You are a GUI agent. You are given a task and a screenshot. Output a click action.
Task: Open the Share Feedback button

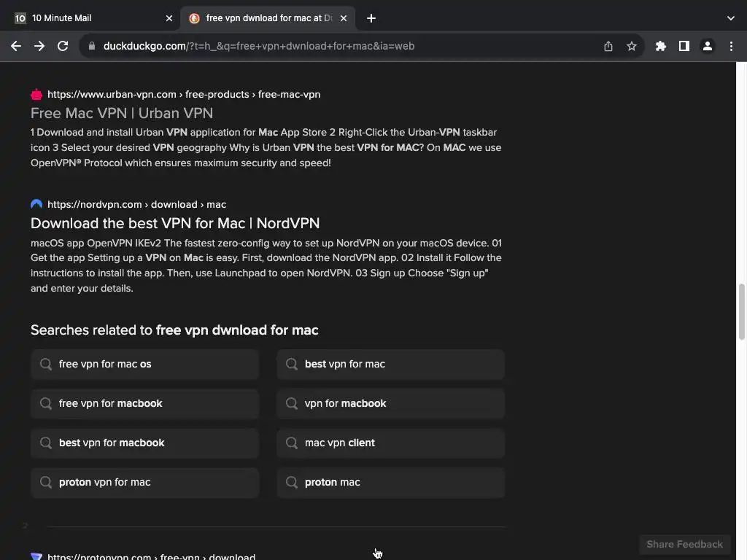coord(684,544)
